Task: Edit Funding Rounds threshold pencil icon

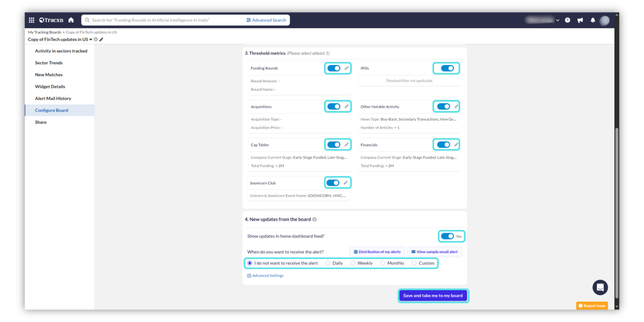Action: (x=346, y=68)
